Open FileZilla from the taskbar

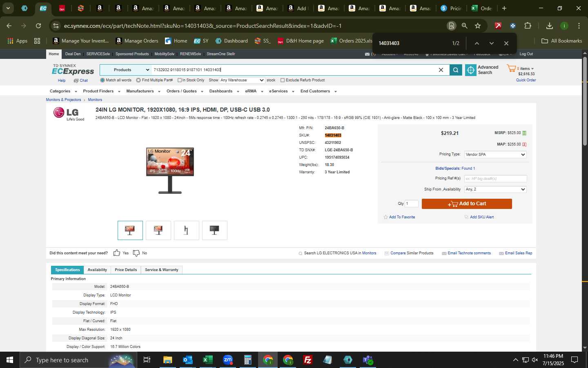coord(308,360)
